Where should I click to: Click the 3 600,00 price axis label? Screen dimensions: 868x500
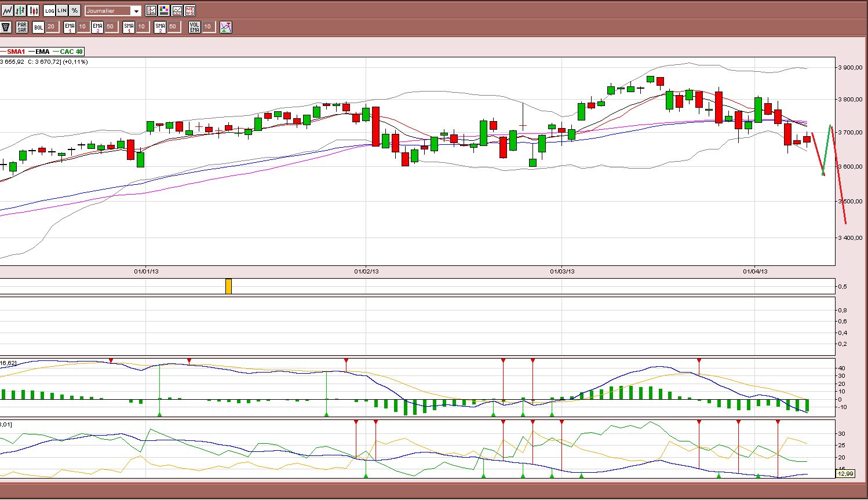pos(851,166)
